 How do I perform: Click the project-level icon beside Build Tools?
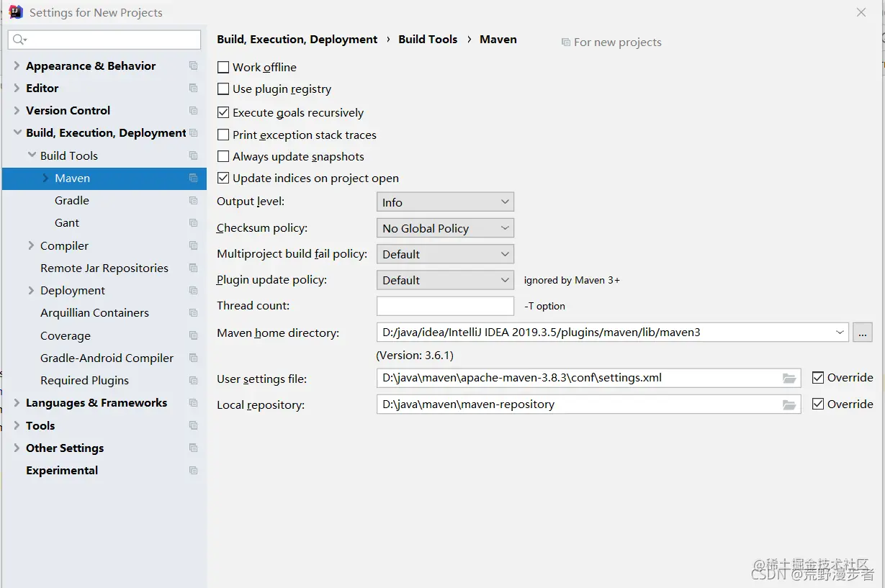coord(193,155)
